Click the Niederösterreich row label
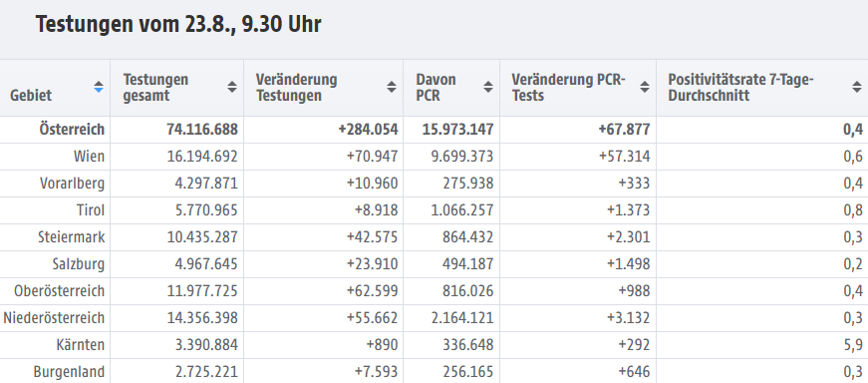 coord(54,317)
